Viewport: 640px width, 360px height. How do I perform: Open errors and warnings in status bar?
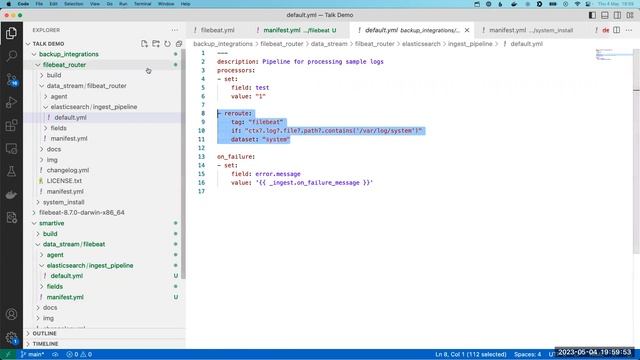pos(79,354)
